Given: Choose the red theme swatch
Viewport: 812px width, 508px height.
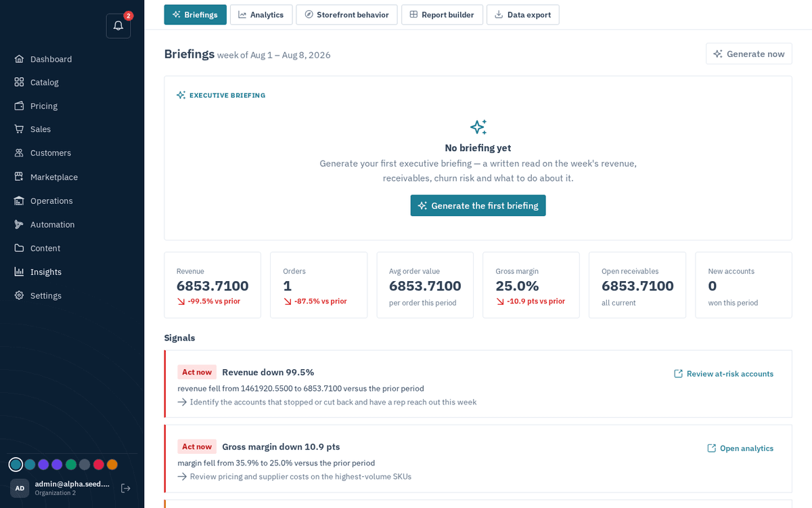Looking at the screenshot, I should [99, 465].
